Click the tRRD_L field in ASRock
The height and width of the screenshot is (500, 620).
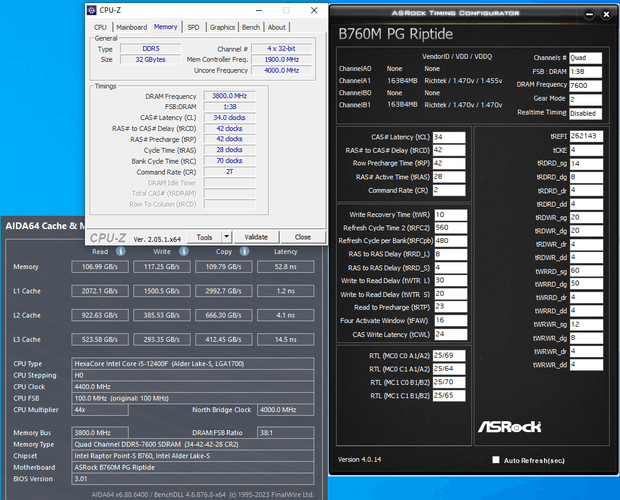(x=451, y=254)
